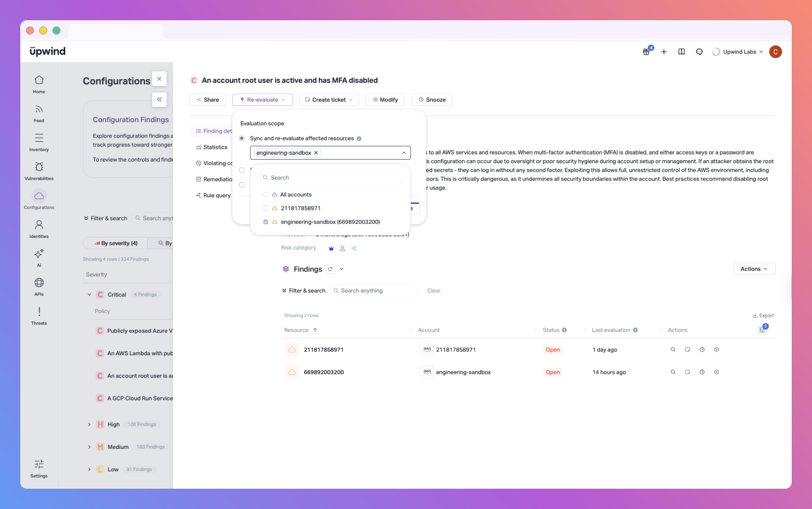The width and height of the screenshot is (812, 509).
Task: Click the gift notifications icon in the top bar
Action: (x=646, y=52)
